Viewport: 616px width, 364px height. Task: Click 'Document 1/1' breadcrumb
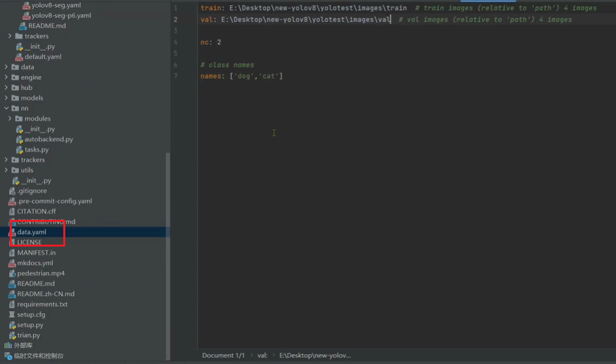(223, 356)
